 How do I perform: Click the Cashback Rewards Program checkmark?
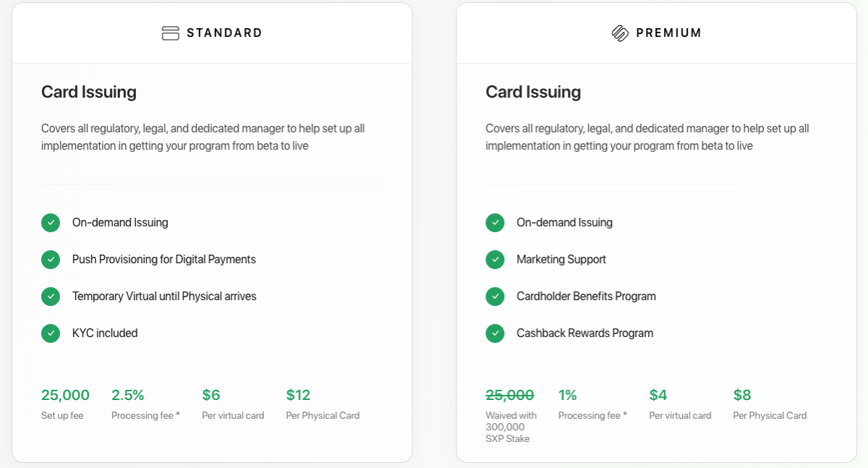click(495, 333)
